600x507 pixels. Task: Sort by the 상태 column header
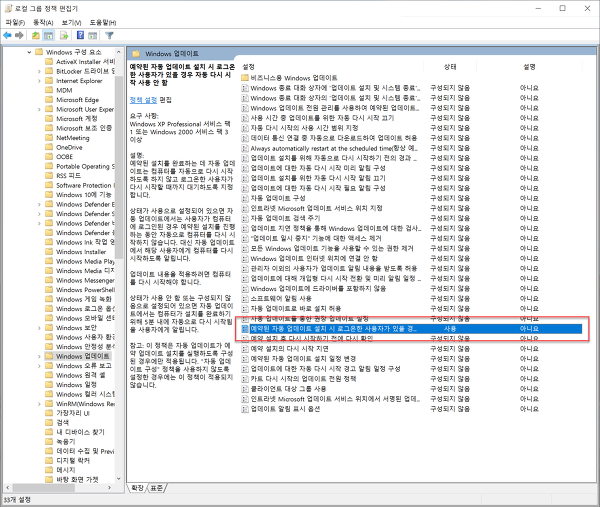(450, 67)
